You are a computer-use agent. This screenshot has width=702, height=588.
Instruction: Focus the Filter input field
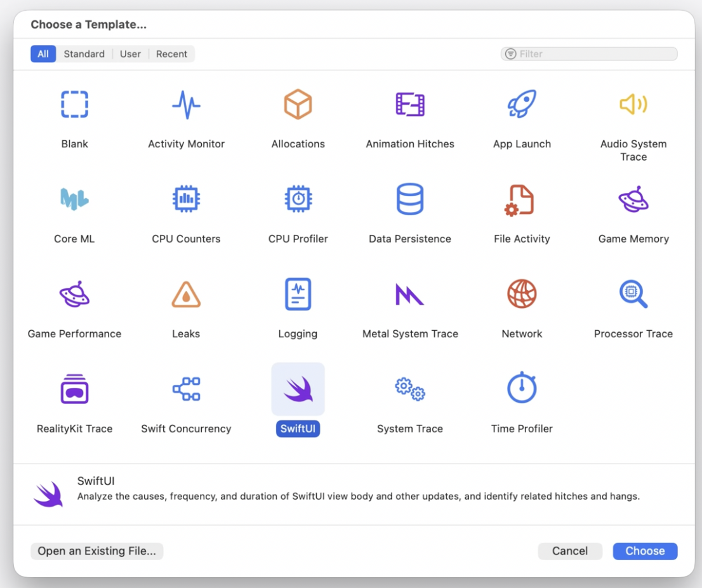click(589, 54)
